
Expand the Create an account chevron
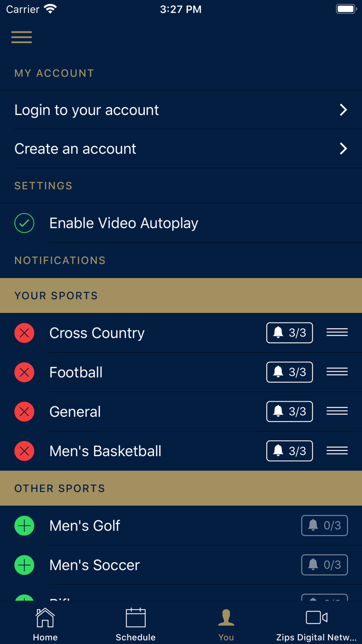pyautogui.click(x=343, y=149)
